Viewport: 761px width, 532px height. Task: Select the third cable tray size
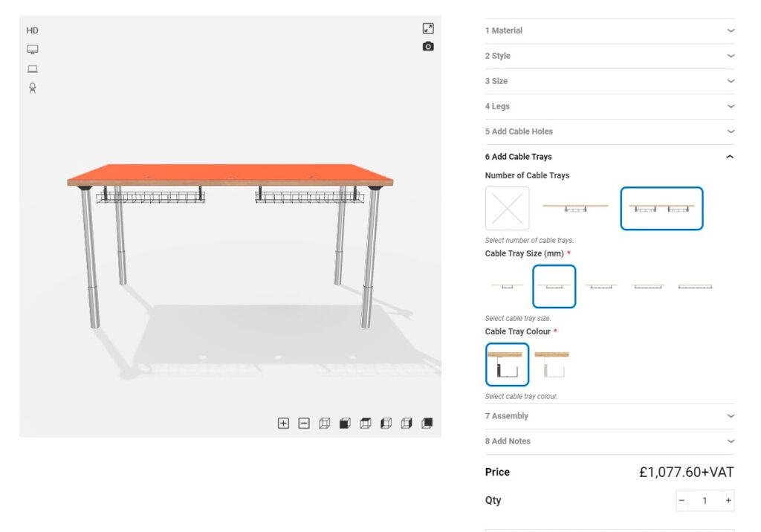click(x=600, y=286)
